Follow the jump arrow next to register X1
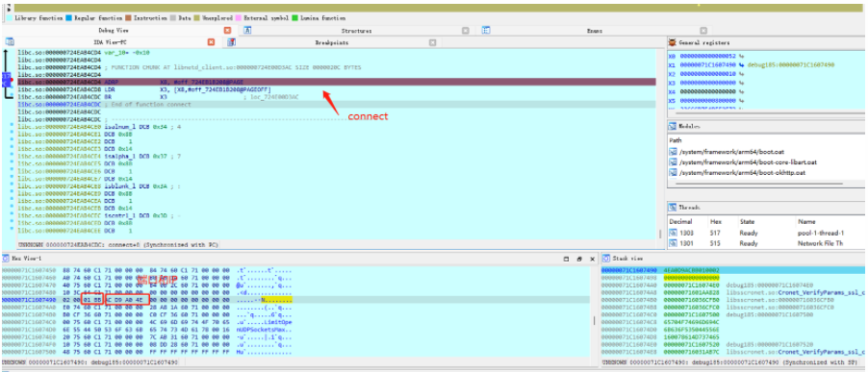Image resolution: width=868 pixels, height=372 pixels. 741,64
